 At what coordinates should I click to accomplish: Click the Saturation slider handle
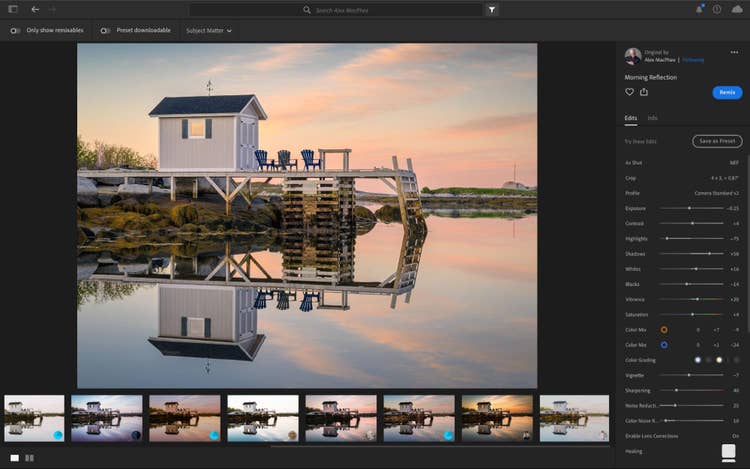coord(692,315)
